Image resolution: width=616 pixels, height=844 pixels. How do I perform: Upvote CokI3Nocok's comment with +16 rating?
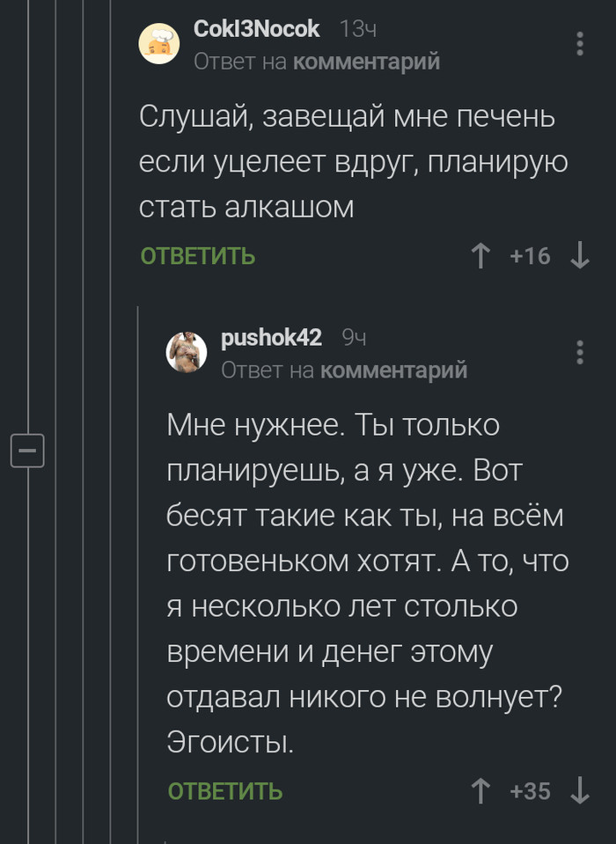pos(480,256)
